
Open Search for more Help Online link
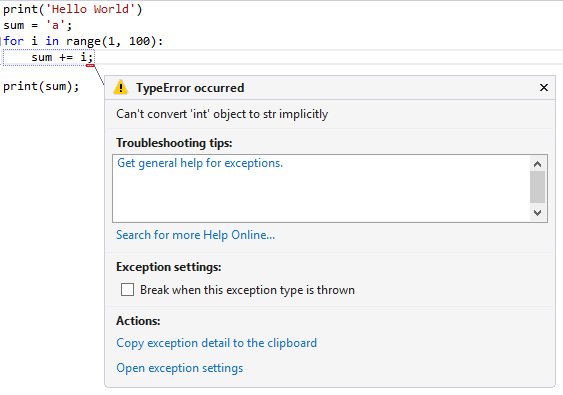tap(195, 235)
